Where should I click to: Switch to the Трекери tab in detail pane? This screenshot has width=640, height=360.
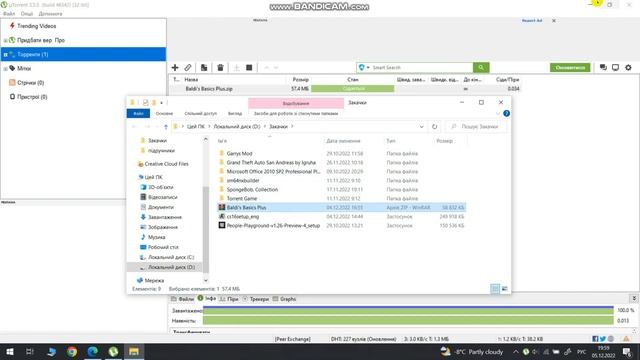pyautogui.click(x=256, y=299)
